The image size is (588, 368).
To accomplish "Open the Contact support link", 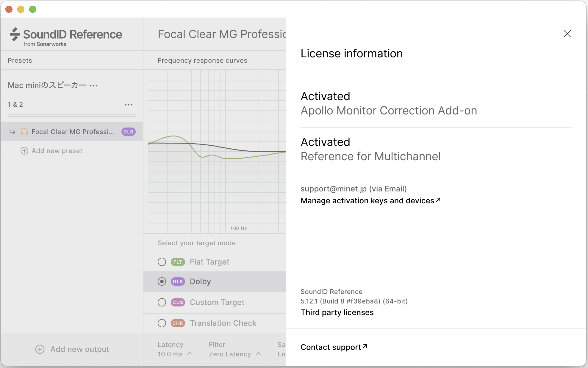I will tap(334, 347).
